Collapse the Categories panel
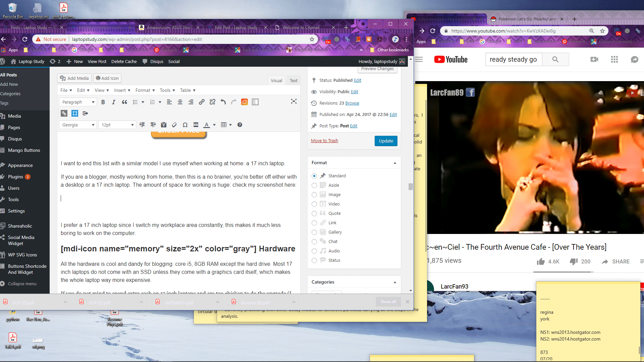 (x=395, y=282)
